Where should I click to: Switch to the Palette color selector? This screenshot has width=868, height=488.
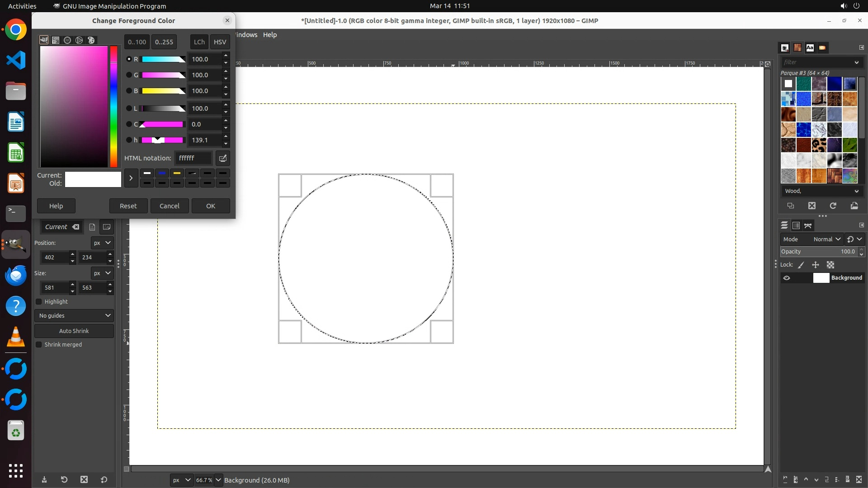pyautogui.click(x=91, y=40)
